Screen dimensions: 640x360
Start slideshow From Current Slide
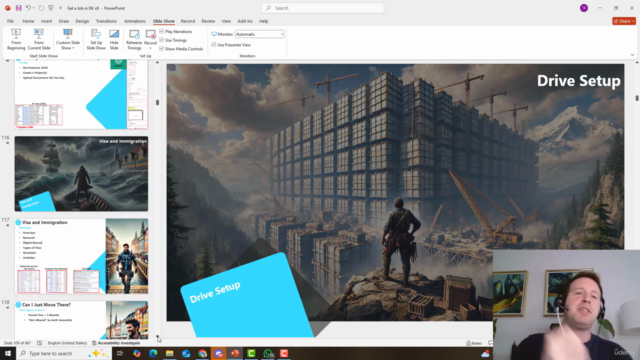point(39,39)
